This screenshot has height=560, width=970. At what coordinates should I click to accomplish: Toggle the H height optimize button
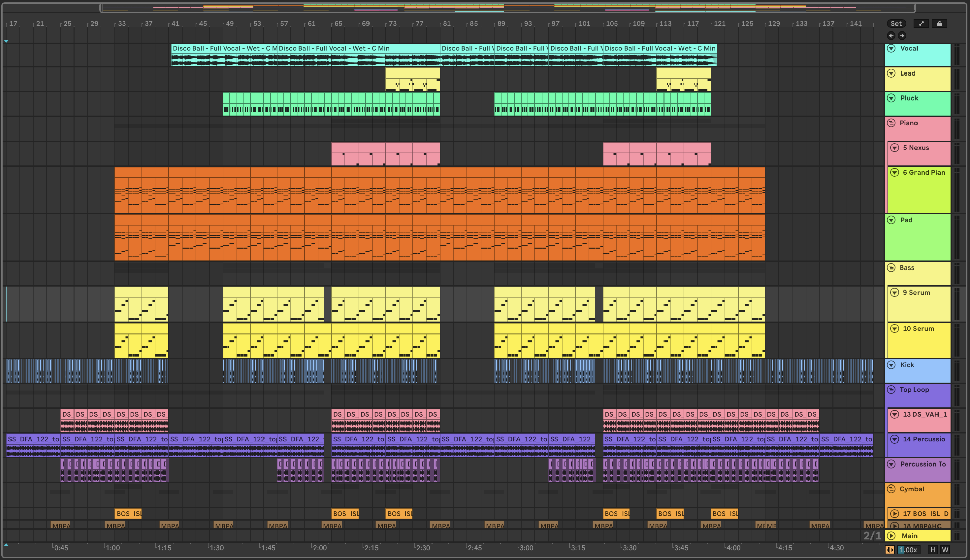coord(933,550)
